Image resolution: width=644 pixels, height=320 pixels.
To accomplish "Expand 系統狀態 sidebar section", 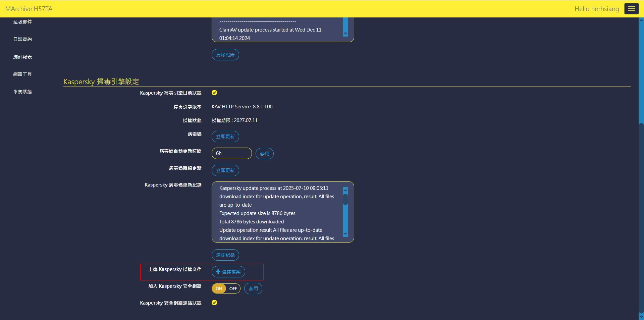I will [22, 92].
